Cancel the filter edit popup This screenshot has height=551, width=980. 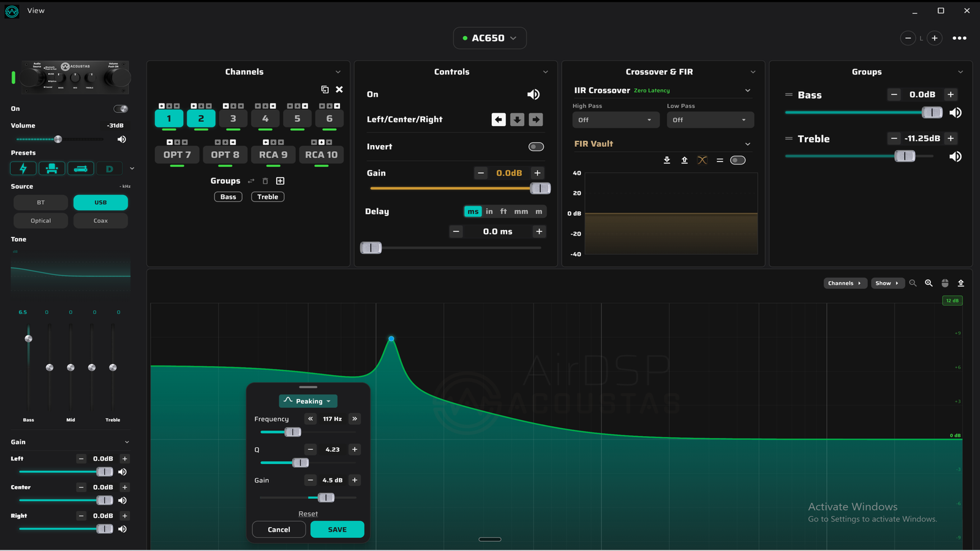click(x=279, y=530)
